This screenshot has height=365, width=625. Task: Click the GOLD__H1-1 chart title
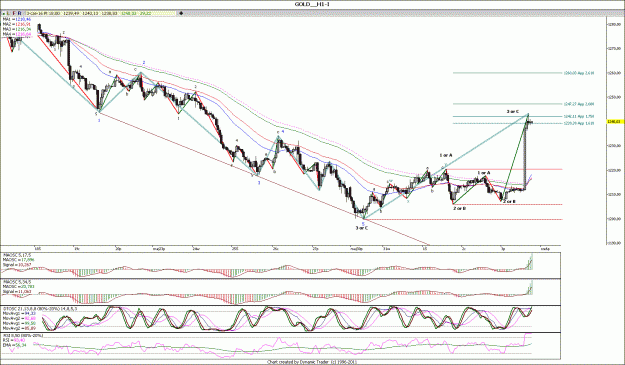pos(312,4)
